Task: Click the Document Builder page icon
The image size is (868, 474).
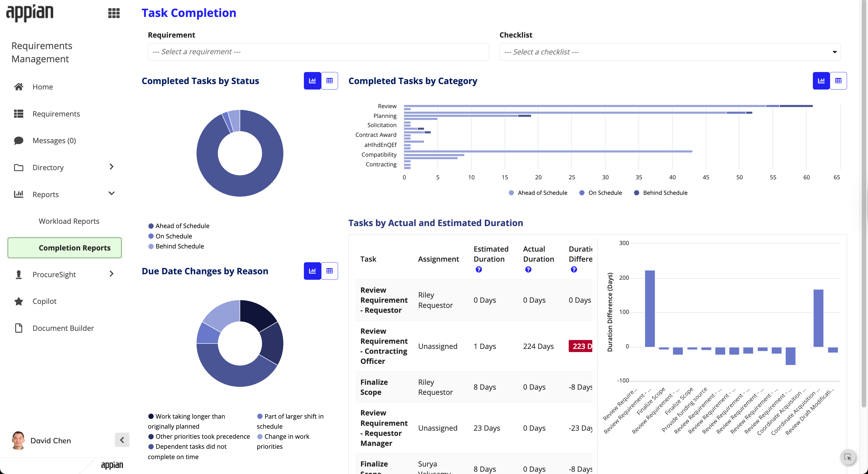Action: click(x=19, y=328)
